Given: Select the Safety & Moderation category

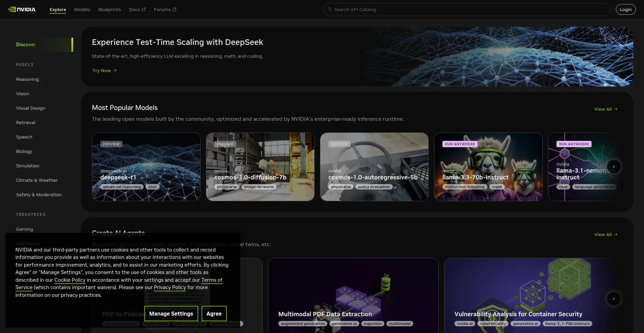Looking at the screenshot, I should 39,195.
